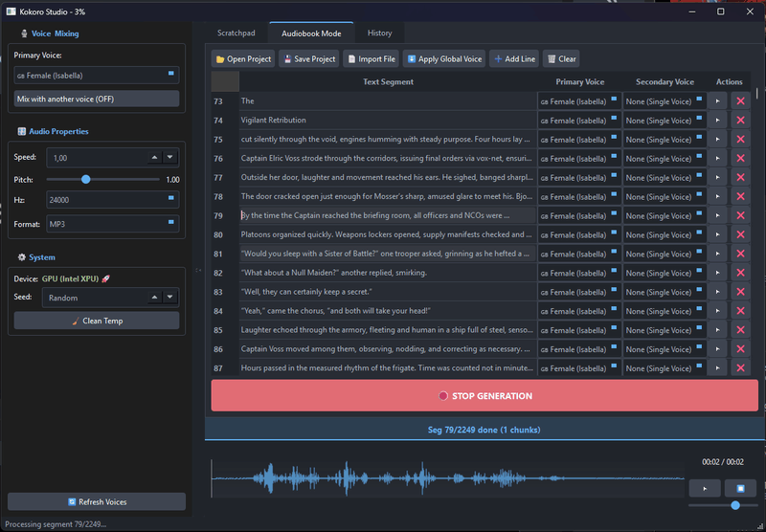Switch to the Scratchpad tab

236,33
